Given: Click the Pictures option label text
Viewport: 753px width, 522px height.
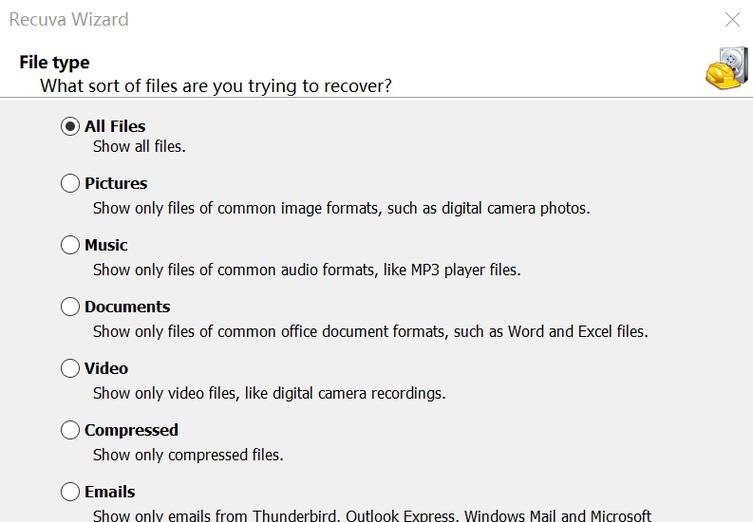Looking at the screenshot, I should click(x=116, y=183).
